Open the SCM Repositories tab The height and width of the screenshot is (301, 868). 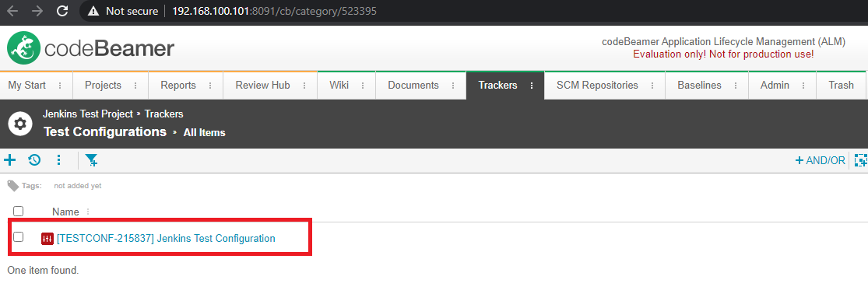tap(597, 86)
